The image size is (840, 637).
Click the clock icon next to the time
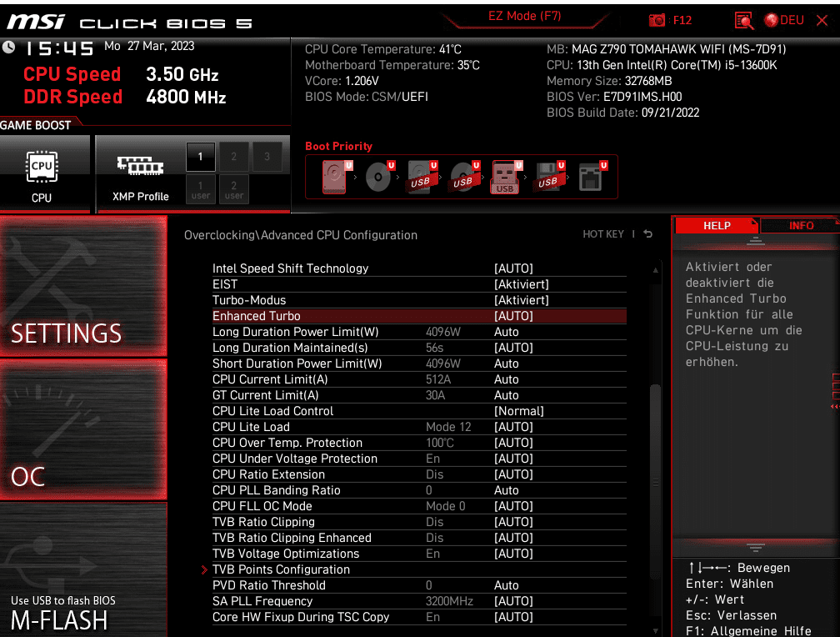pyautogui.click(x=8, y=48)
